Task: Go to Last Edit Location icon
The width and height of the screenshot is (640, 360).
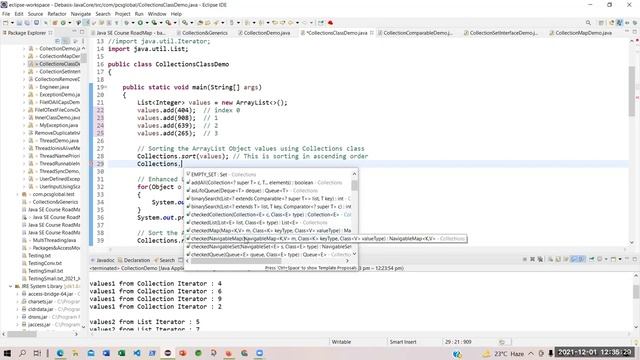Action: (x=275, y=23)
